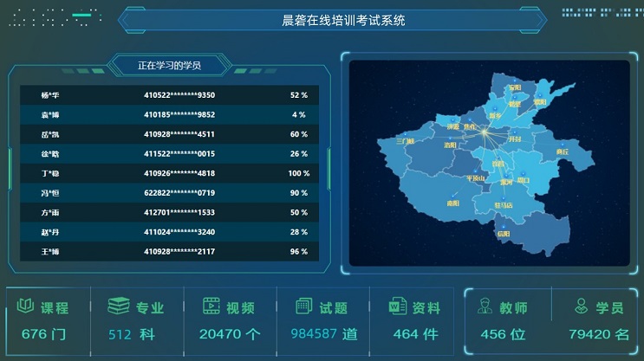Click the open-book icon beside 课程
Viewport: 644px width, 361px height.
pos(25,306)
